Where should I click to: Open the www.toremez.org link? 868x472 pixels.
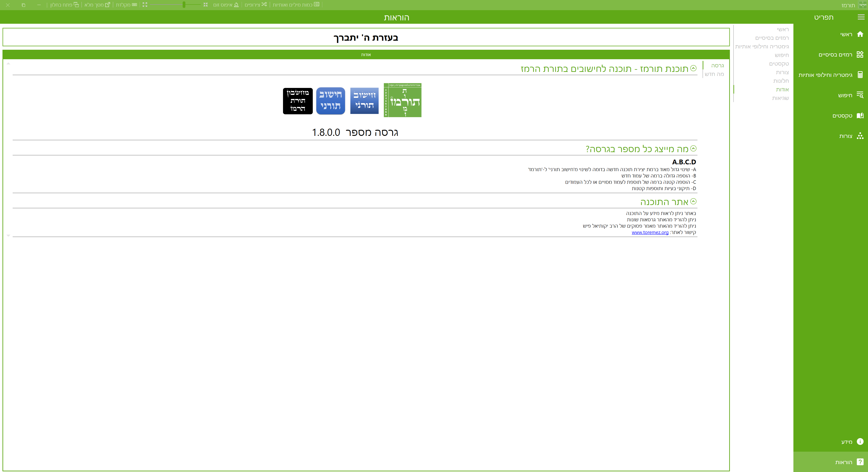pos(650,232)
